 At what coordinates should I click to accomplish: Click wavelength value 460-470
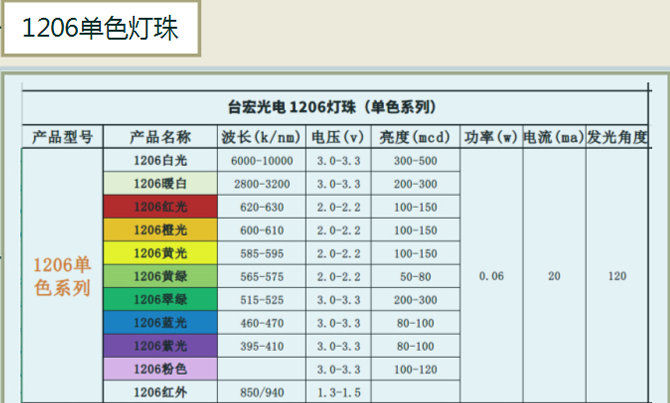262,322
